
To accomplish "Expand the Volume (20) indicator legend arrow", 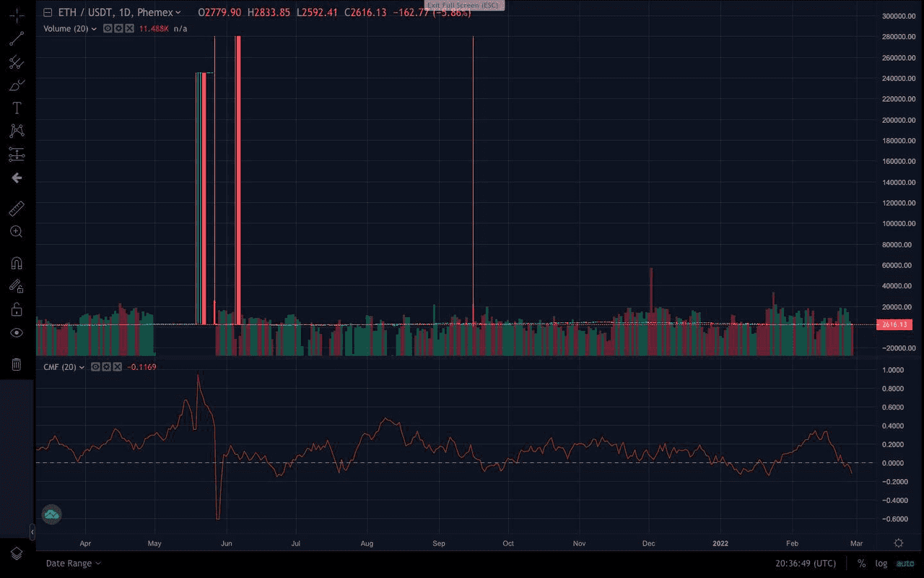I will pos(94,29).
